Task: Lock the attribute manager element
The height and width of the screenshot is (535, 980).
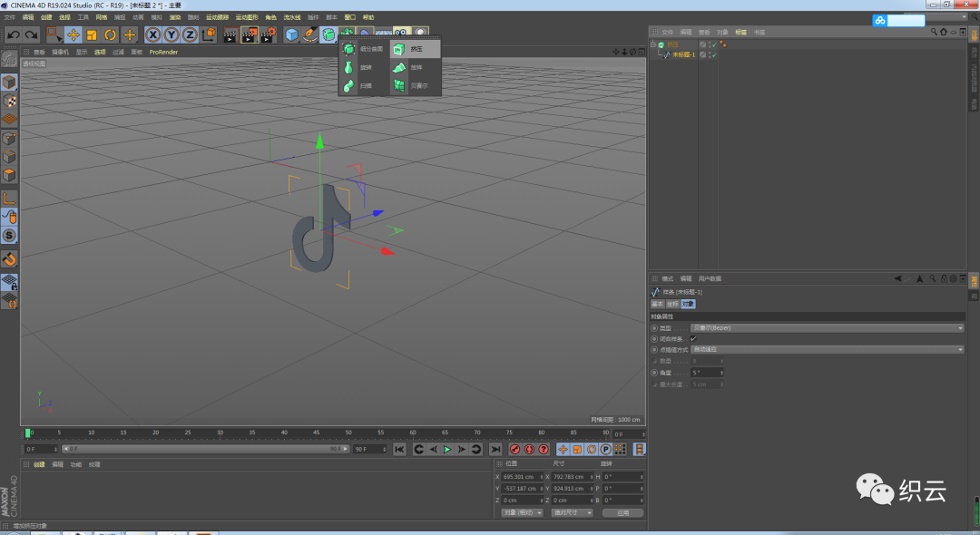Action: [x=944, y=278]
